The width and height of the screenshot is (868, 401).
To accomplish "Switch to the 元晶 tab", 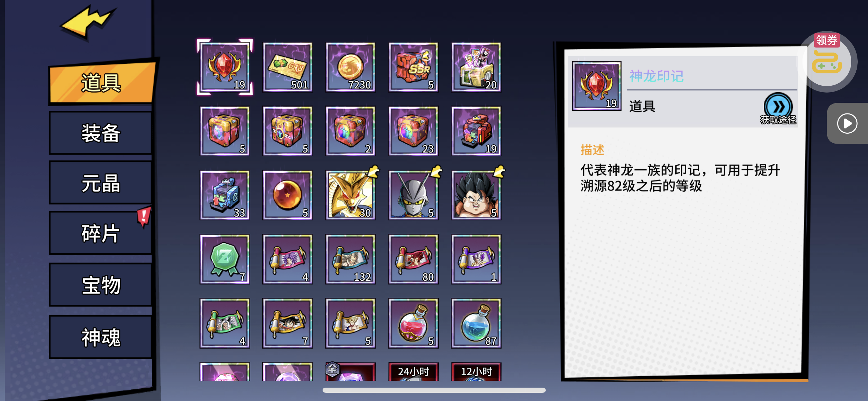I will click(101, 183).
